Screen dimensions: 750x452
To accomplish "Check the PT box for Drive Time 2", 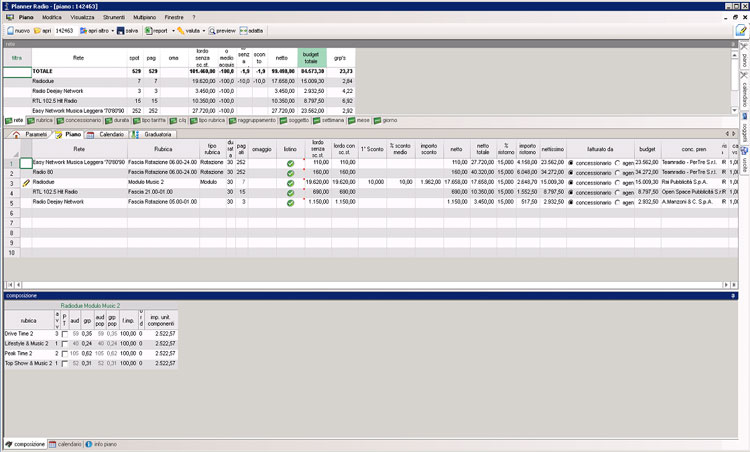I will coord(65,333).
